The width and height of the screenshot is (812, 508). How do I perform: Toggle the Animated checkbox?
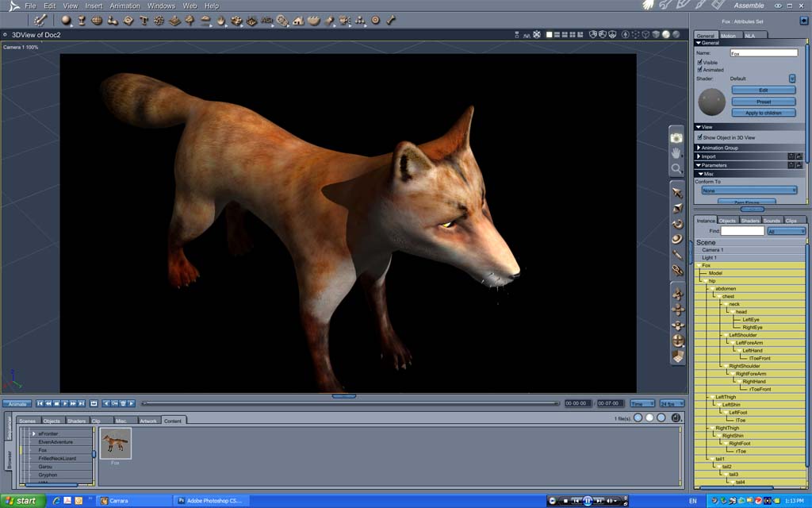[x=699, y=70]
